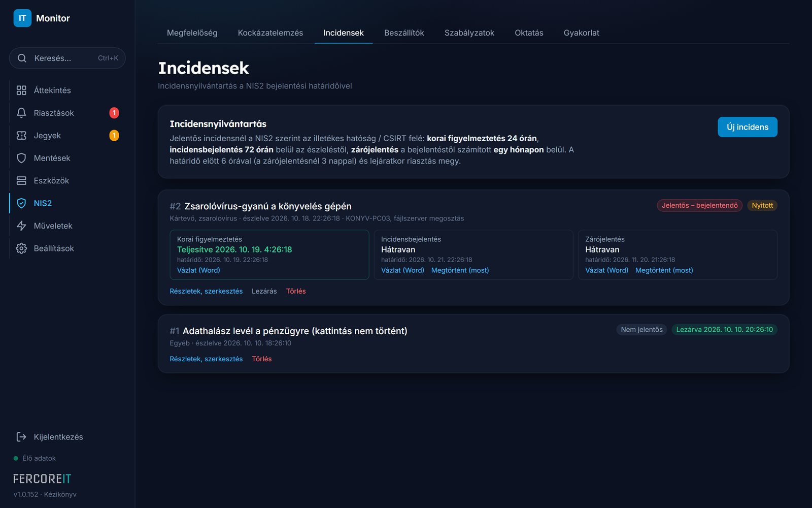Open Vázlat (Word) under Incidensbejelentés
The width and height of the screenshot is (812, 508).
click(x=402, y=270)
